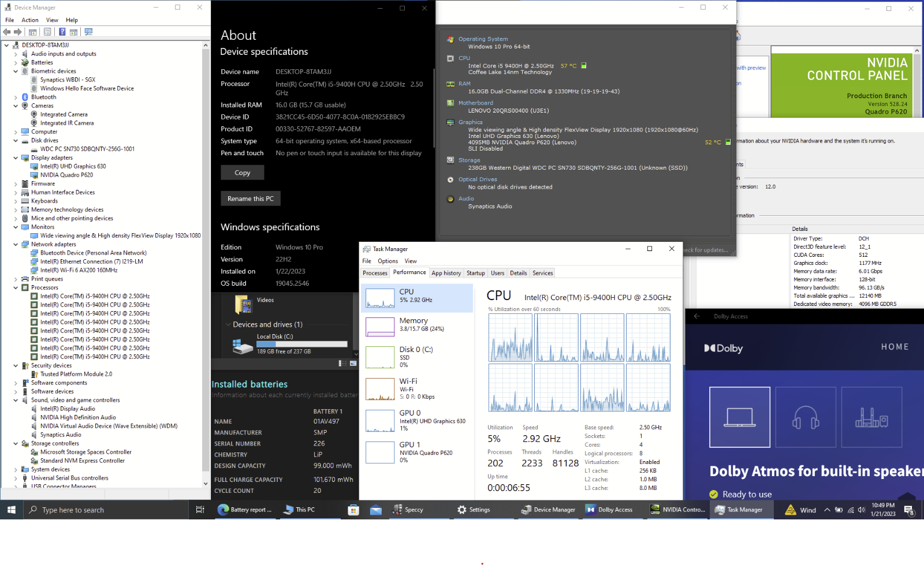Open the Windows Start button
This screenshot has width=924, height=565.
[x=11, y=510]
